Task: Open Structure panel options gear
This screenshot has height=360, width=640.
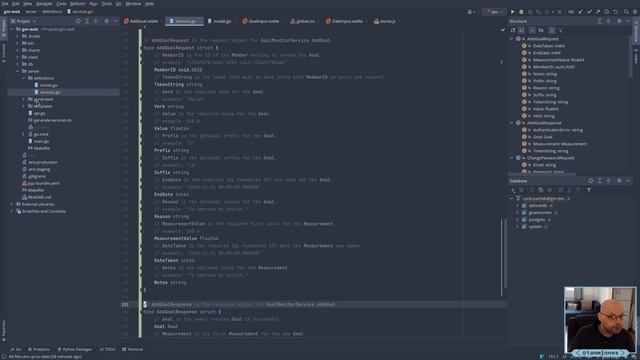Action: tap(619, 21)
